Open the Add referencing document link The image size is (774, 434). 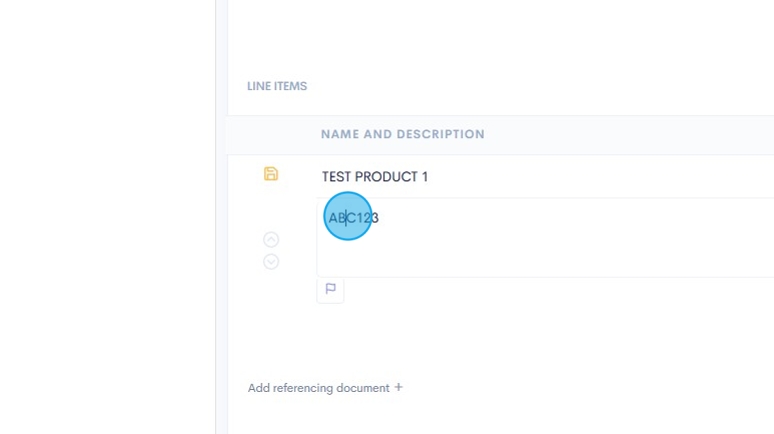point(318,388)
